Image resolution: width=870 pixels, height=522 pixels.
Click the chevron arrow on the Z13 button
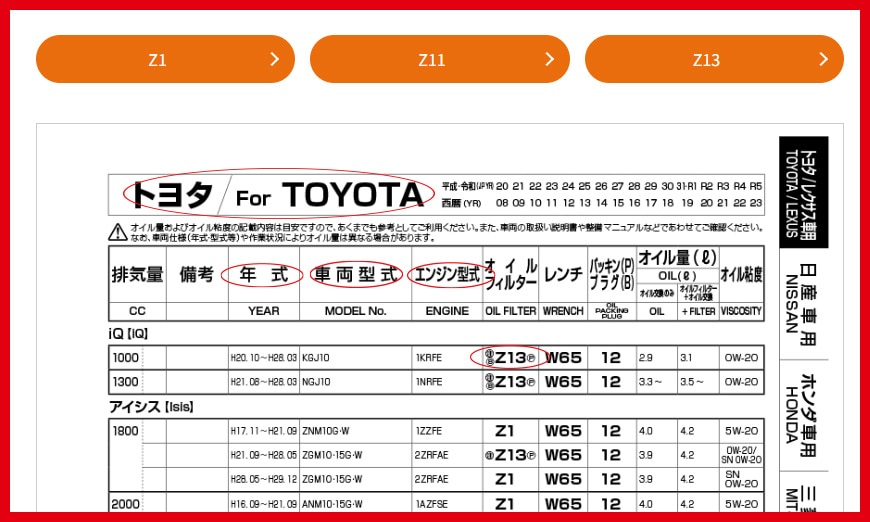pyautogui.click(x=823, y=59)
